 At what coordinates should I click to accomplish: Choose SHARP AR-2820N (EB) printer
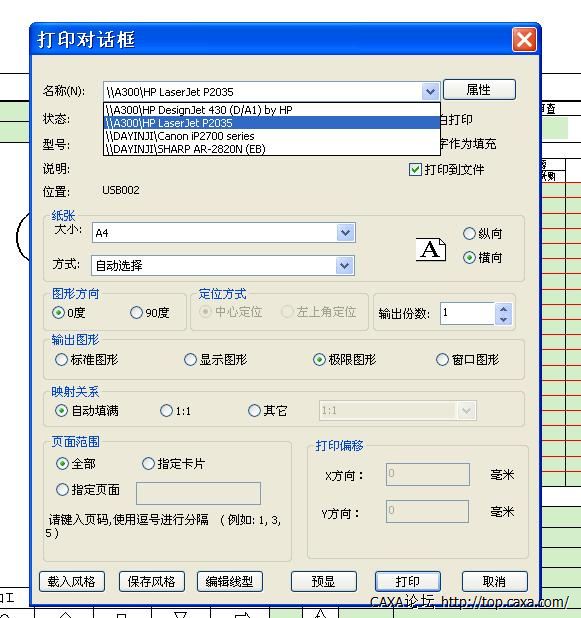tap(272, 149)
